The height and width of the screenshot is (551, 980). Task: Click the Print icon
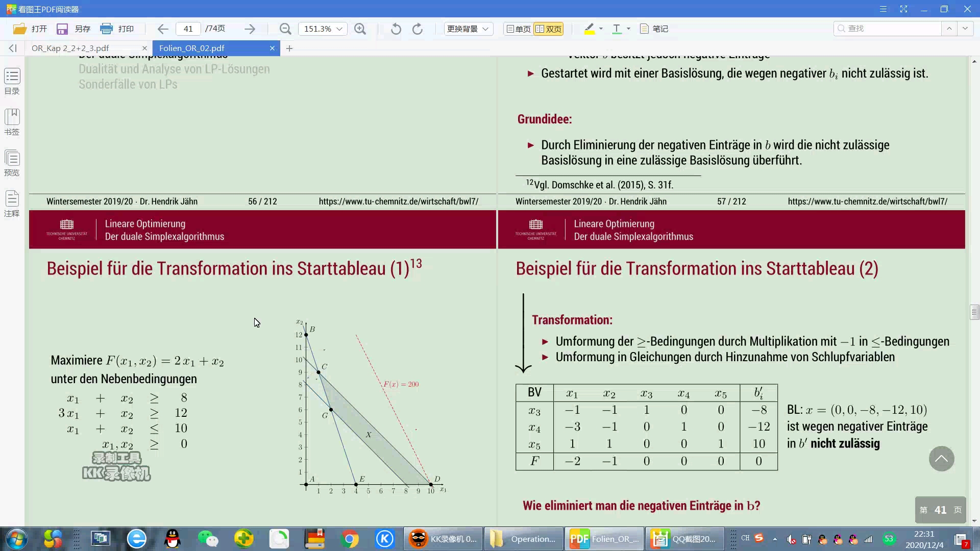click(106, 29)
